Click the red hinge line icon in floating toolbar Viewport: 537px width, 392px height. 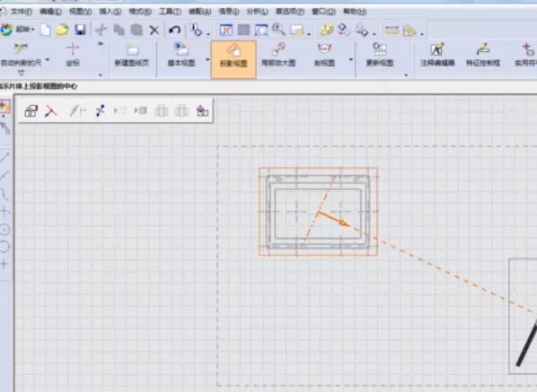tap(50, 111)
